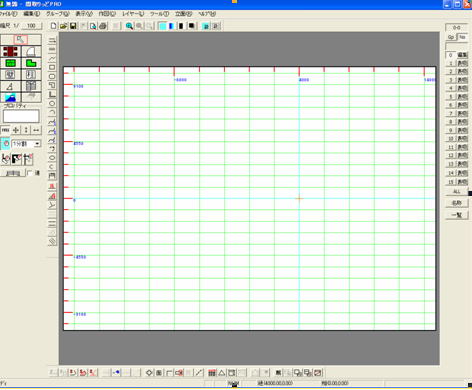Open the scale 100 selector
Image resolution: width=472 pixels, height=390 pixels.
pyautogui.click(x=31, y=26)
